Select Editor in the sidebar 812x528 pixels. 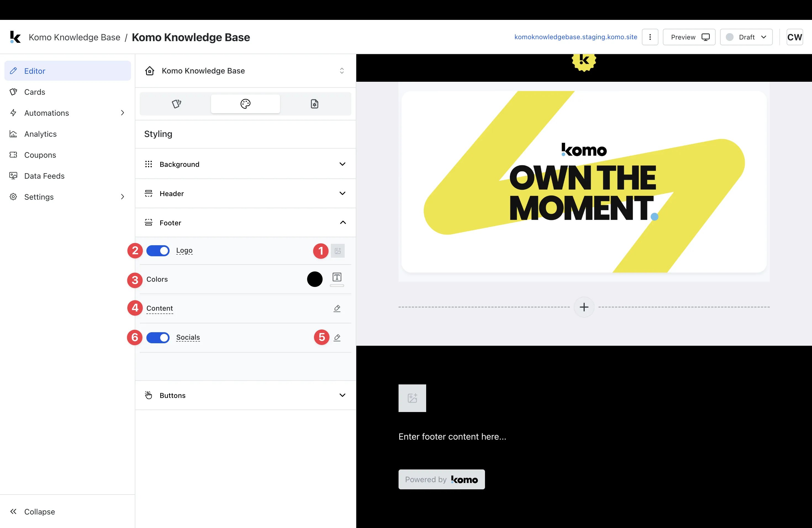point(68,71)
